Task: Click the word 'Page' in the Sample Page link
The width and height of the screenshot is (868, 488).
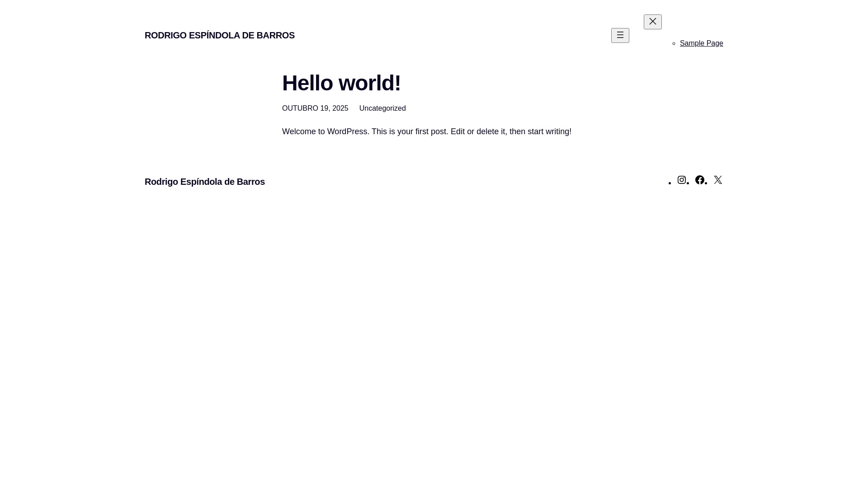Action: (x=714, y=43)
